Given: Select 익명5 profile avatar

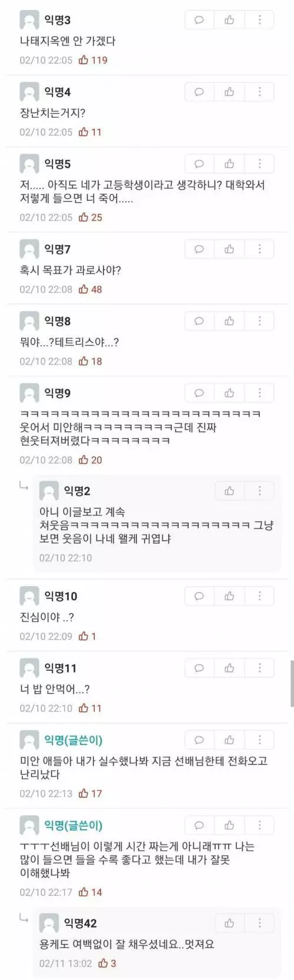Looking at the screenshot, I should 29,164.
